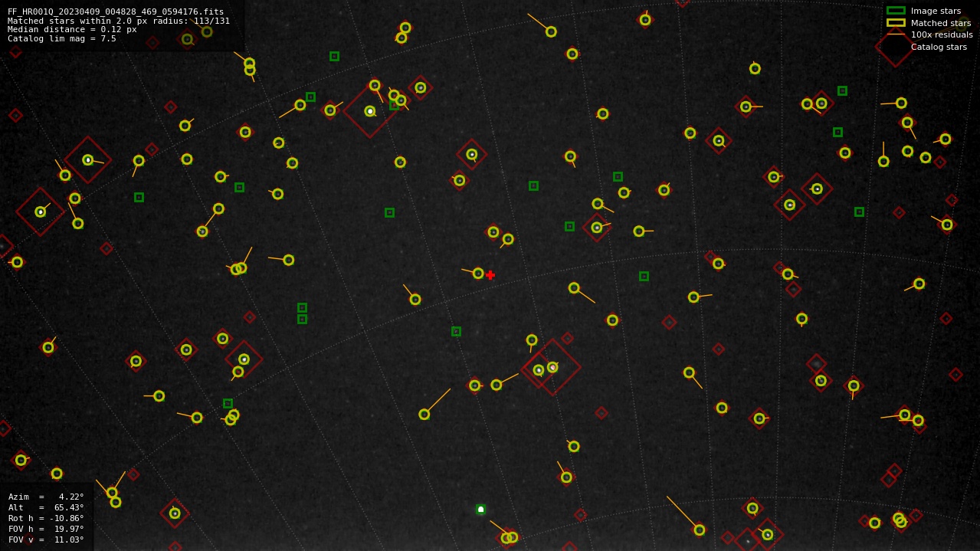Click the FOV h = 19.97° readout
The width and height of the screenshot is (980, 551).
click(x=46, y=529)
